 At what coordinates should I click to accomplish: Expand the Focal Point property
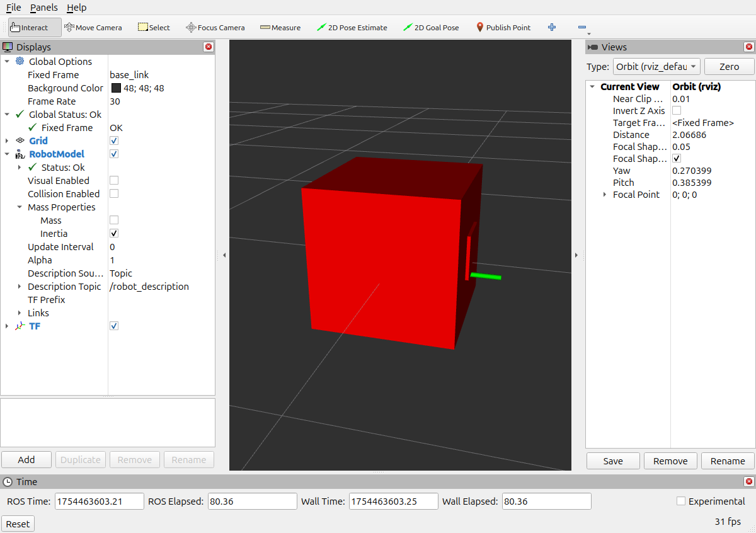coord(605,195)
